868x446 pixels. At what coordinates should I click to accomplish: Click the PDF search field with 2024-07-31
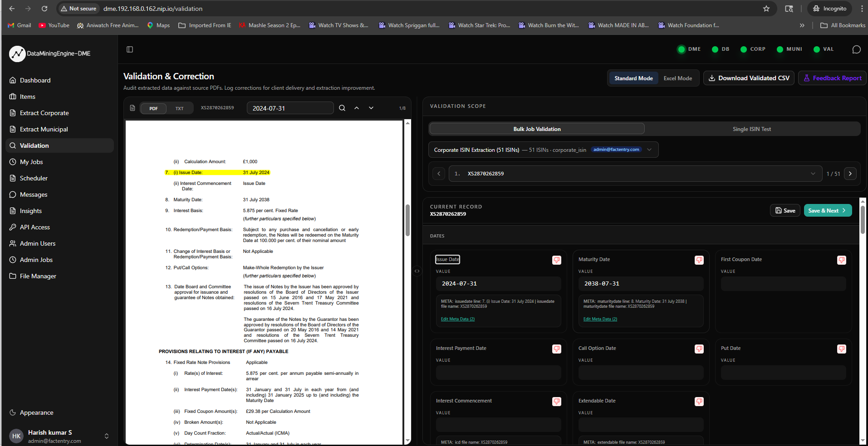pyautogui.click(x=290, y=108)
